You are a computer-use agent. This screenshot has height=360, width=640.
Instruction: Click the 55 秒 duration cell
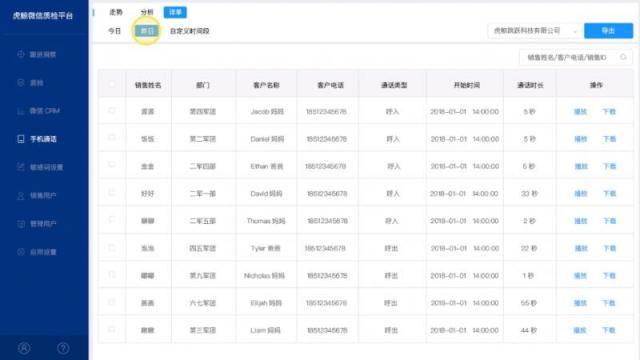click(529, 303)
